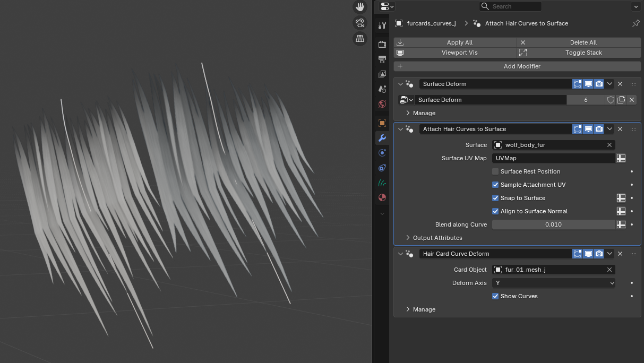Click Apply All modifiers button
644x363 pixels.
point(455,42)
